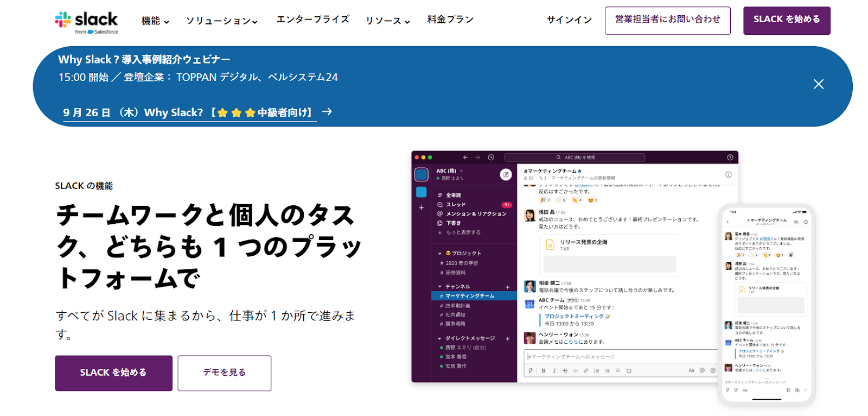Click the サインイン link
This screenshot has height=416, width=868.
coord(569,20)
